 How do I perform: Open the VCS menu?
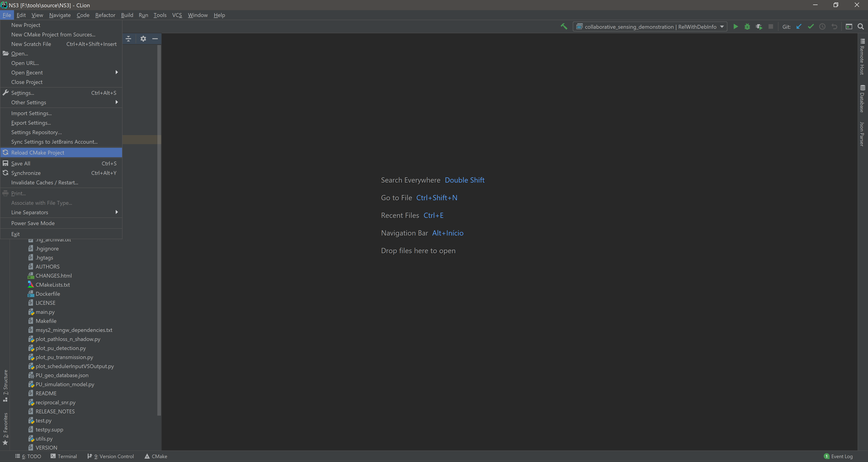click(x=177, y=15)
